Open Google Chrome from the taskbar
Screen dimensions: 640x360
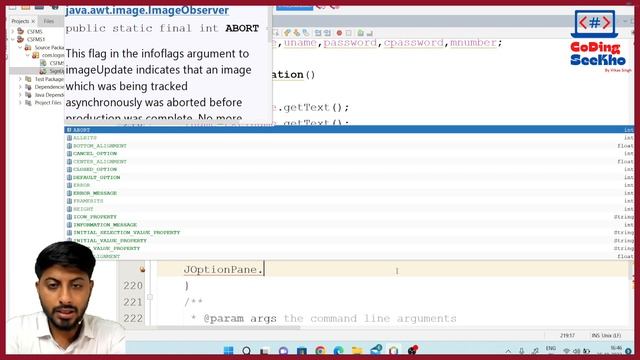point(320,350)
